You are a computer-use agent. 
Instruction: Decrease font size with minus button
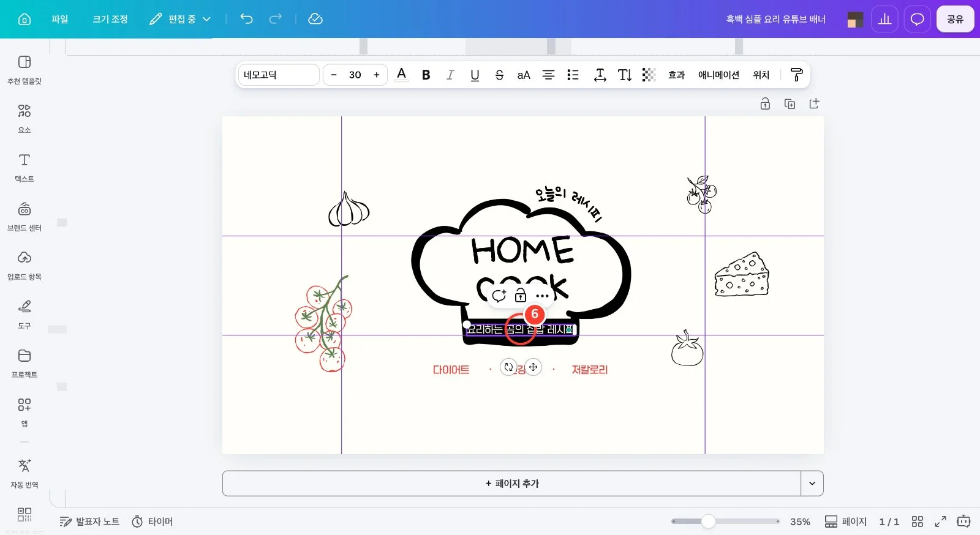[x=334, y=75]
